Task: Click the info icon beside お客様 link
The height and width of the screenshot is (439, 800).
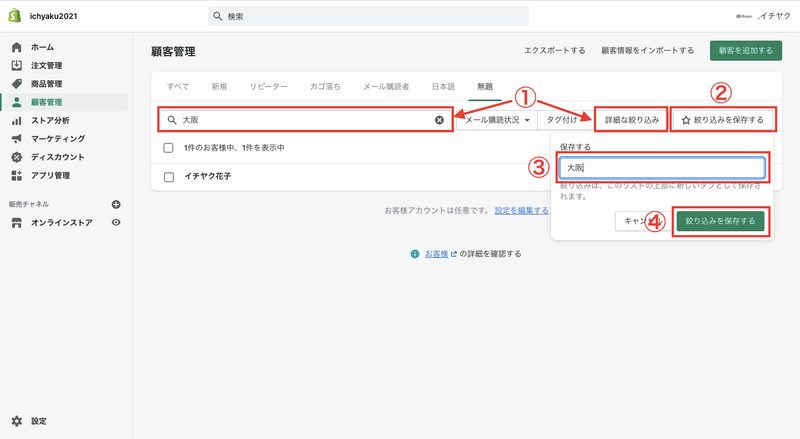Action: point(415,254)
